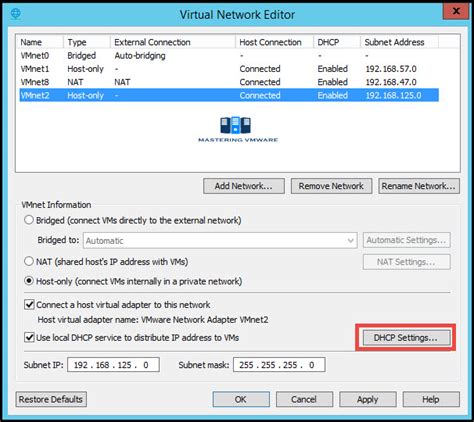Click the Subnet IP input field
474x422 pixels.
[113, 365]
